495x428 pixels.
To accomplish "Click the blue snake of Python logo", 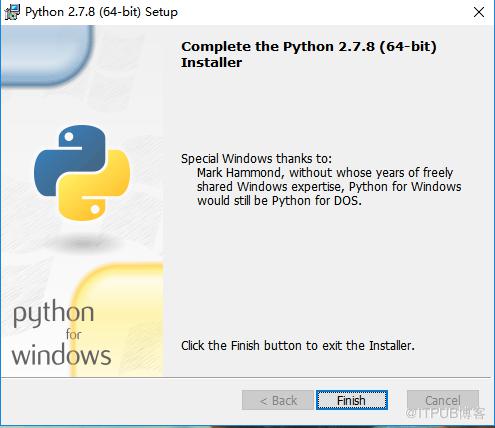I will 68,157.
